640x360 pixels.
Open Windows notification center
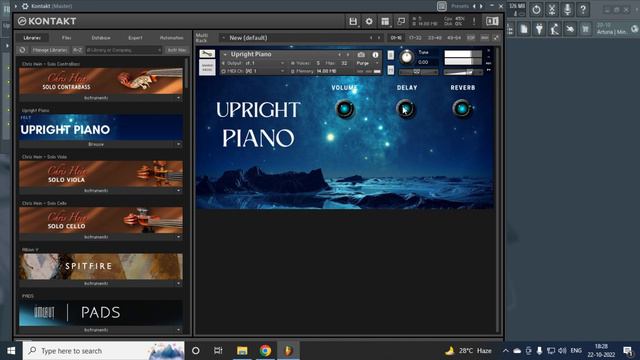point(627,351)
